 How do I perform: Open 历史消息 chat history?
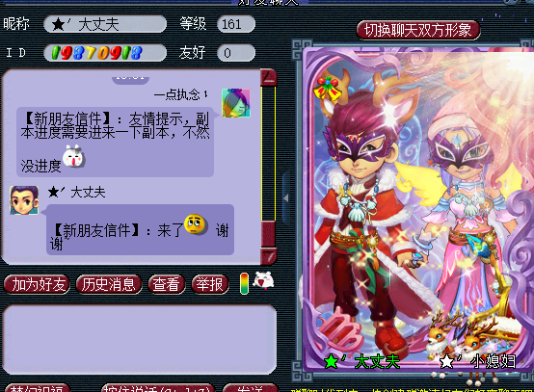pyautogui.click(x=109, y=284)
